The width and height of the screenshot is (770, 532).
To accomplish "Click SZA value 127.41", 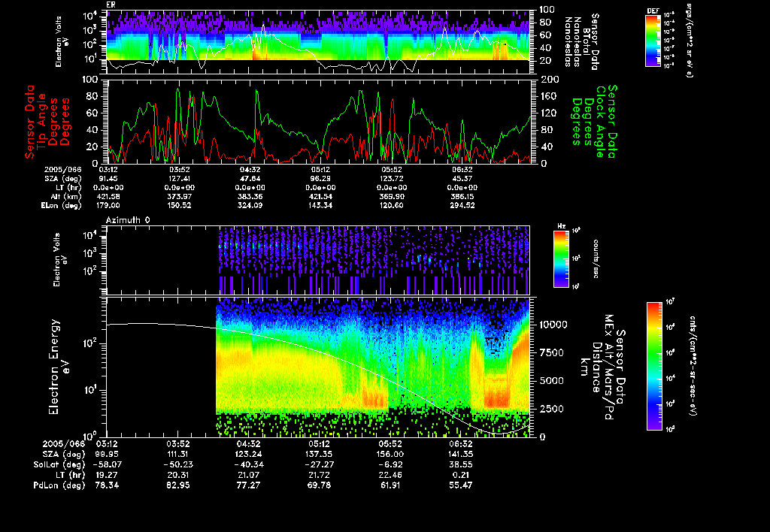I will [179, 179].
